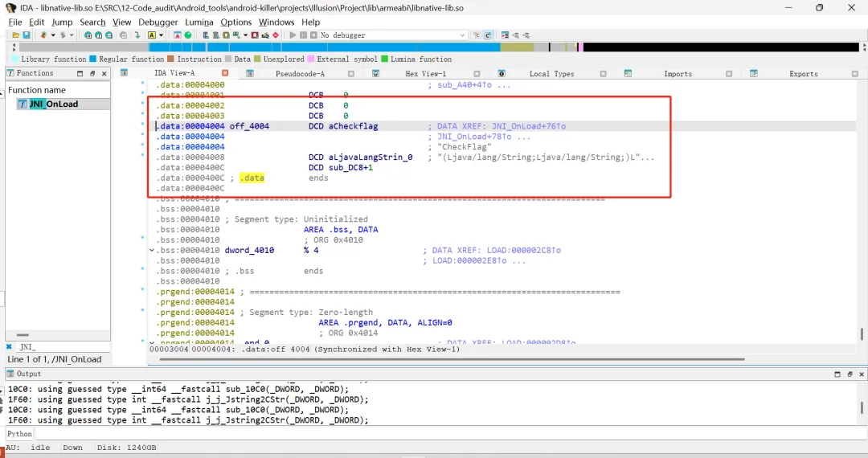The image size is (868, 458).
Task: Click the sub_DC8+1 function reference
Action: click(x=350, y=168)
